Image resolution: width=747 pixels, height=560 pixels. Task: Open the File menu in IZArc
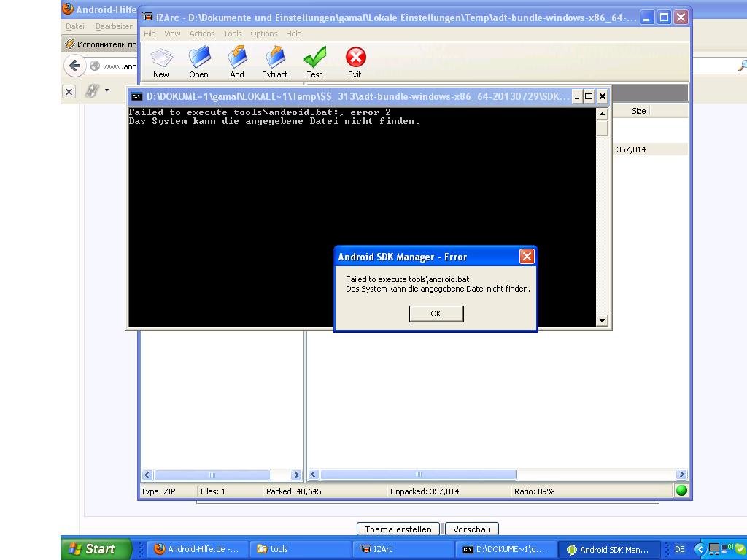tap(150, 34)
